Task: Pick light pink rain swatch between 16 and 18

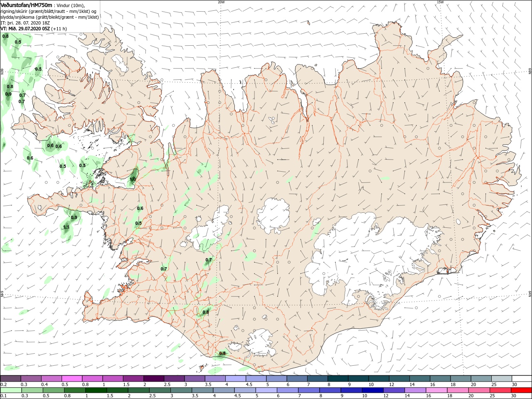Action: click(x=436, y=390)
